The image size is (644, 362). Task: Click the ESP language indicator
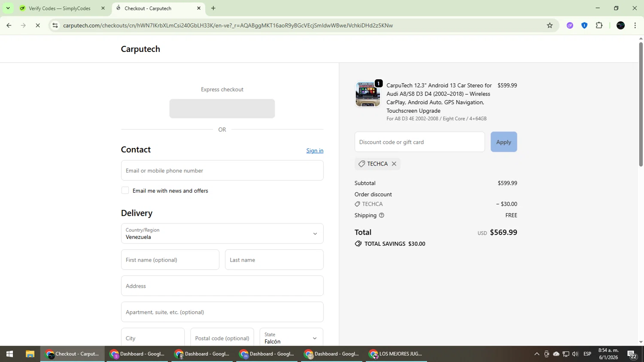coord(587,354)
